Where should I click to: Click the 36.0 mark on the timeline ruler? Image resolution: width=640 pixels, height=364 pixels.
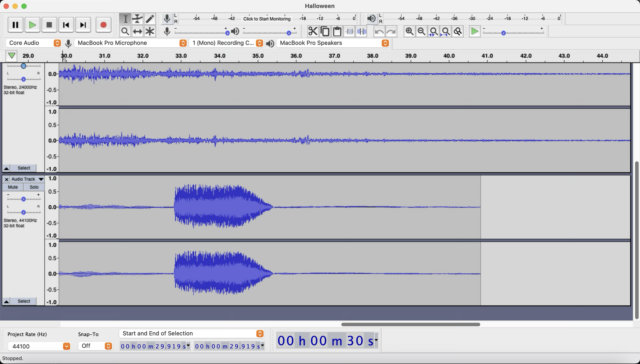(x=296, y=56)
